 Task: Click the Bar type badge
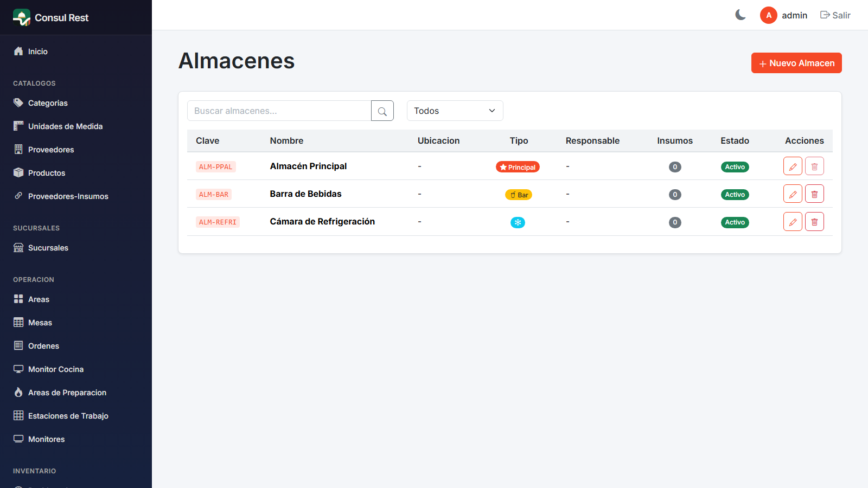[x=519, y=195]
